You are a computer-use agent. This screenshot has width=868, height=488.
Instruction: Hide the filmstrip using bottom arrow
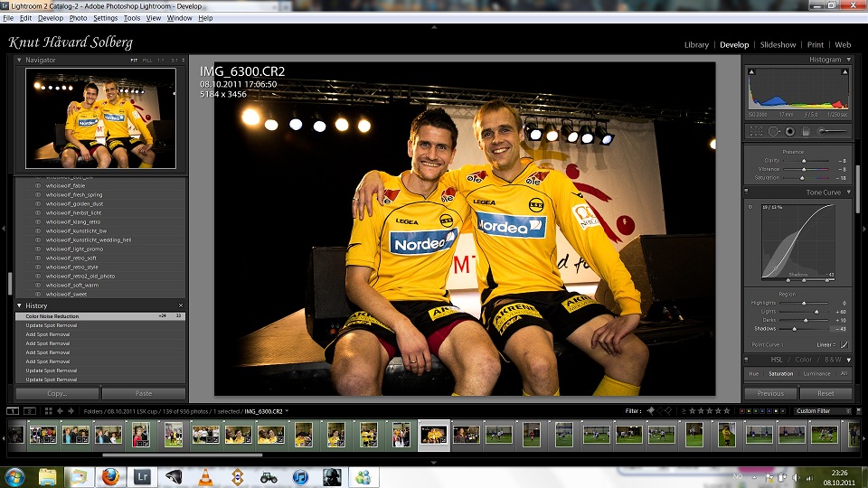click(x=434, y=463)
